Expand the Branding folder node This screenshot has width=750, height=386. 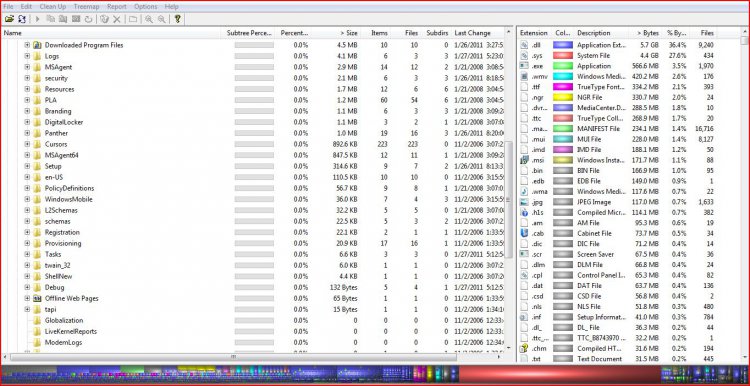pos(27,111)
